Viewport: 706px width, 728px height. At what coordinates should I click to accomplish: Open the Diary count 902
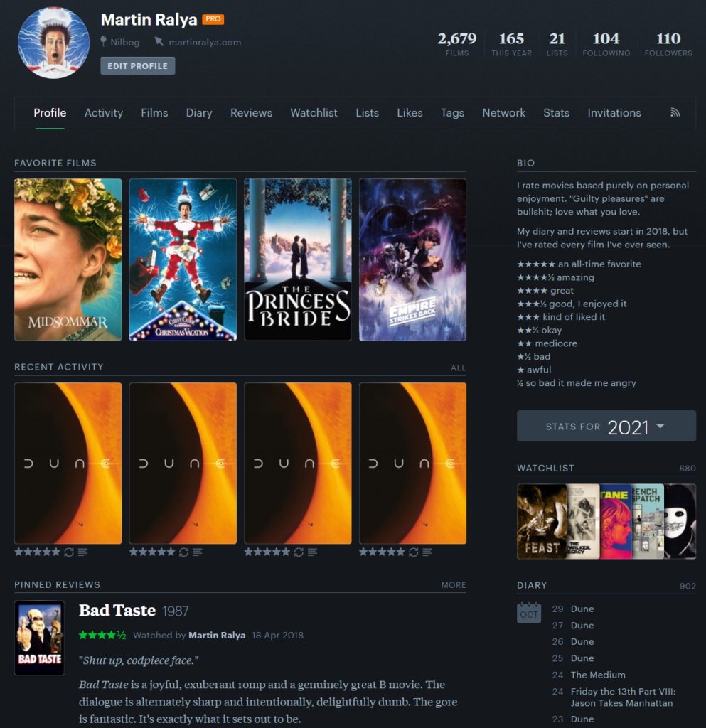click(x=688, y=586)
